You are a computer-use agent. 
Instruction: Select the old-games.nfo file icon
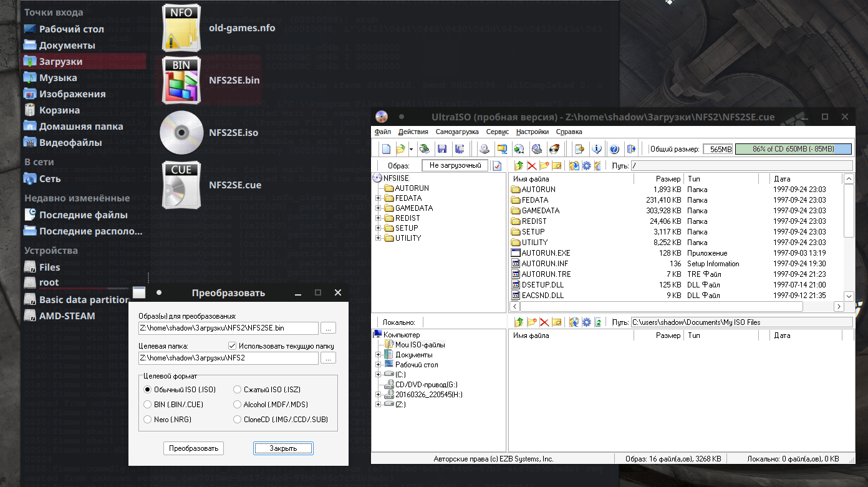(181, 28)
